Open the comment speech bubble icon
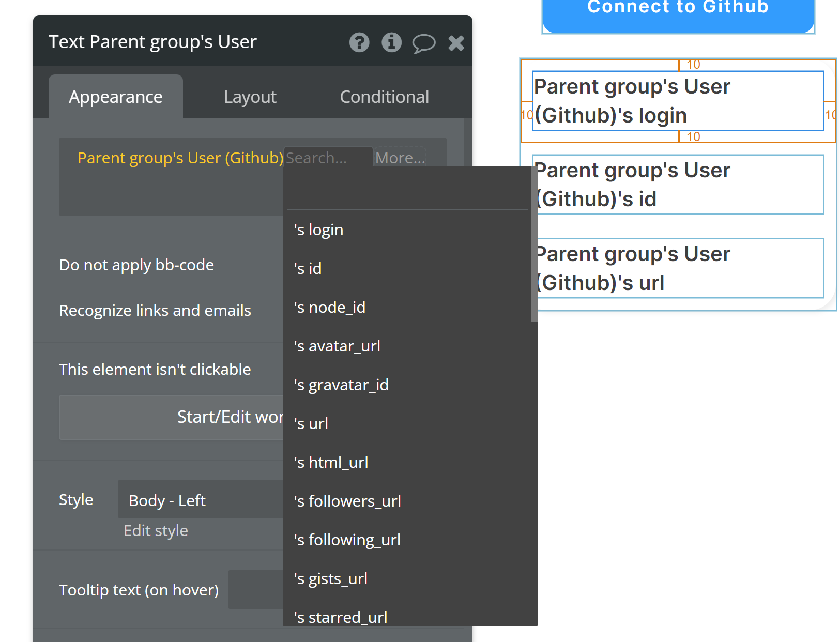Viewport: 840px width, 642px height. point(423,43)
